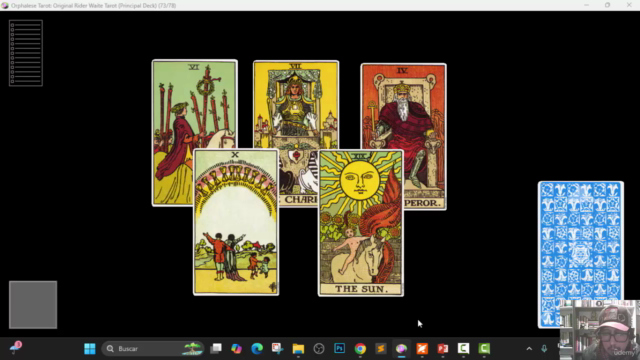Open the green Camtasia taskbar icon
Image resolution: width=640 pixels, height=360 pixels.
click(484, 349)
